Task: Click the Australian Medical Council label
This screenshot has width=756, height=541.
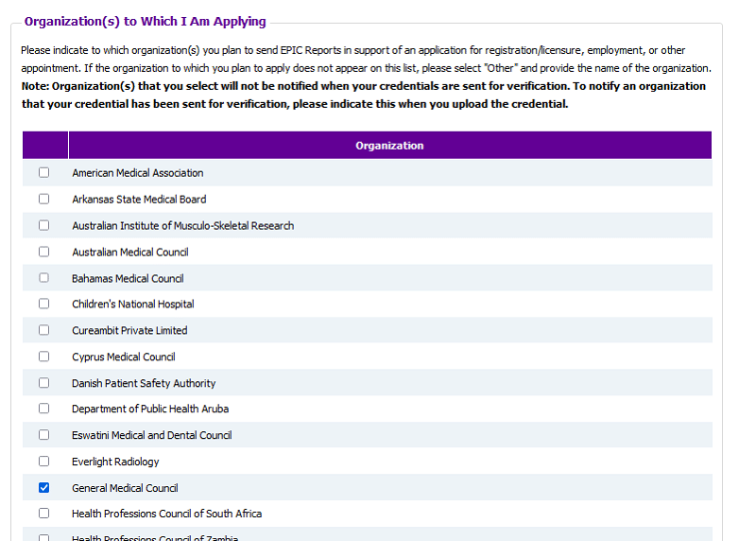Action: 130,252
